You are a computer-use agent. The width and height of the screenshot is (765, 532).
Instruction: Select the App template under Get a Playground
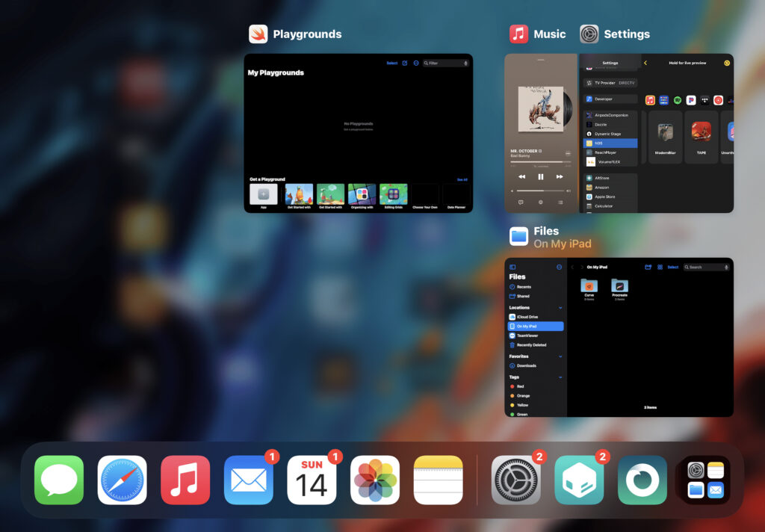pyautogui.click(x=263, y=196)
